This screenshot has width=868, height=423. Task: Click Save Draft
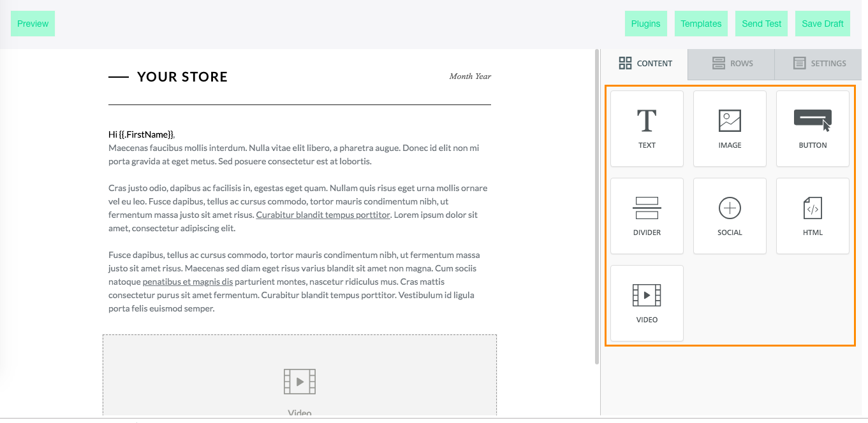click(x=823, y=24)
